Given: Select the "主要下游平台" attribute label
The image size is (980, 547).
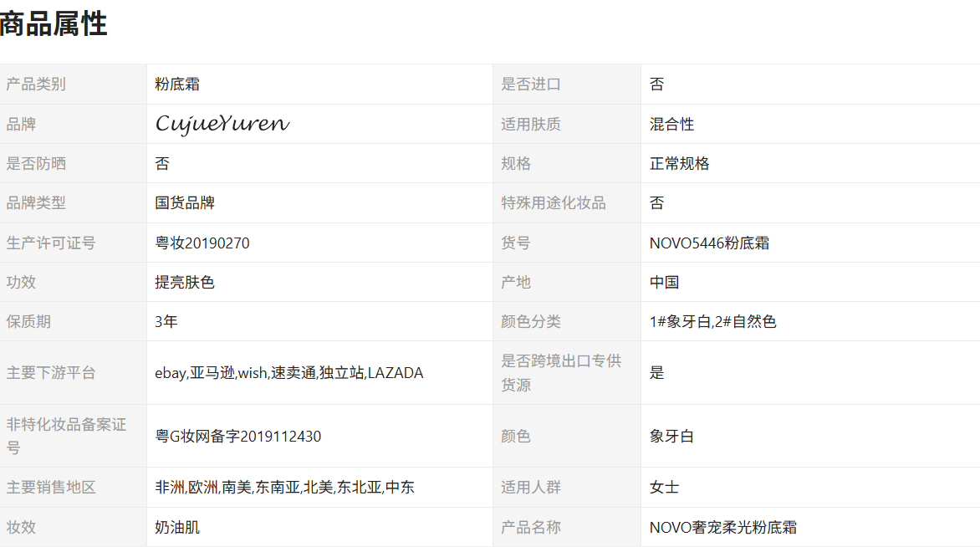Looking at the screenshot, I should tap(51, 373).
